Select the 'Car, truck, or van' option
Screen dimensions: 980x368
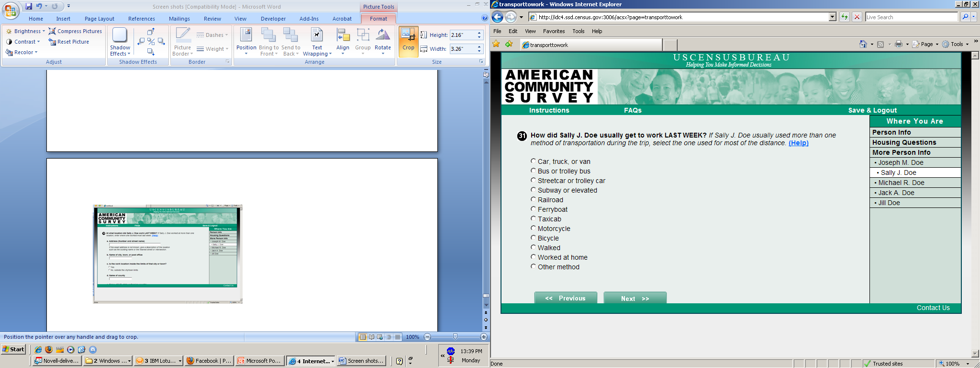[533, 161]
